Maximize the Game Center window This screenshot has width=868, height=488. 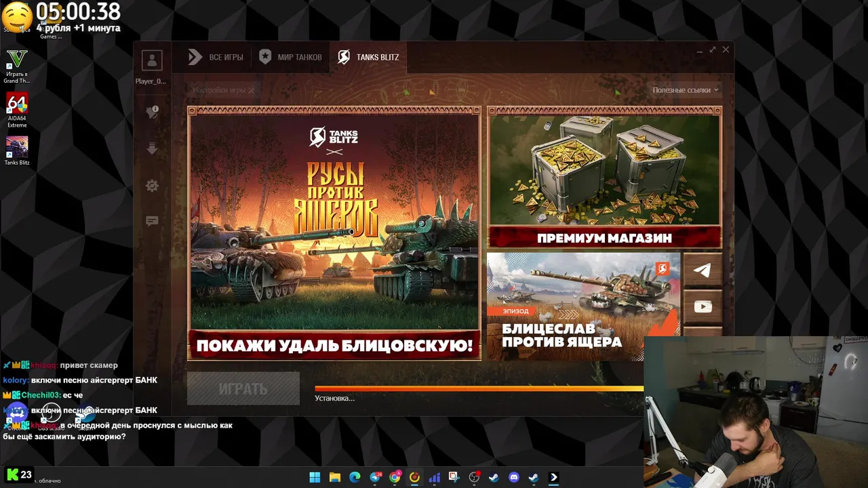pos(713,50)
